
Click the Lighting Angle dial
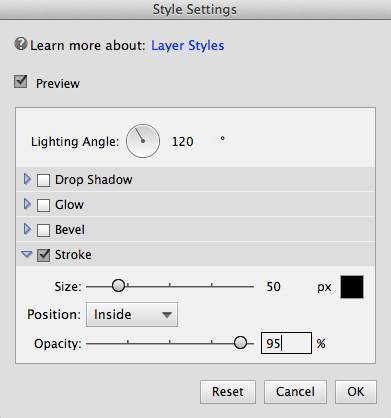pyautogui.click(x=143, y=141)
